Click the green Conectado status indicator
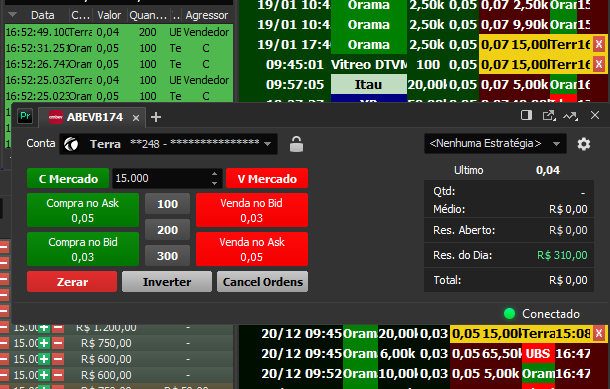This screenshot has width=610, height=389. pyautogui.click(x=509, y=314)
